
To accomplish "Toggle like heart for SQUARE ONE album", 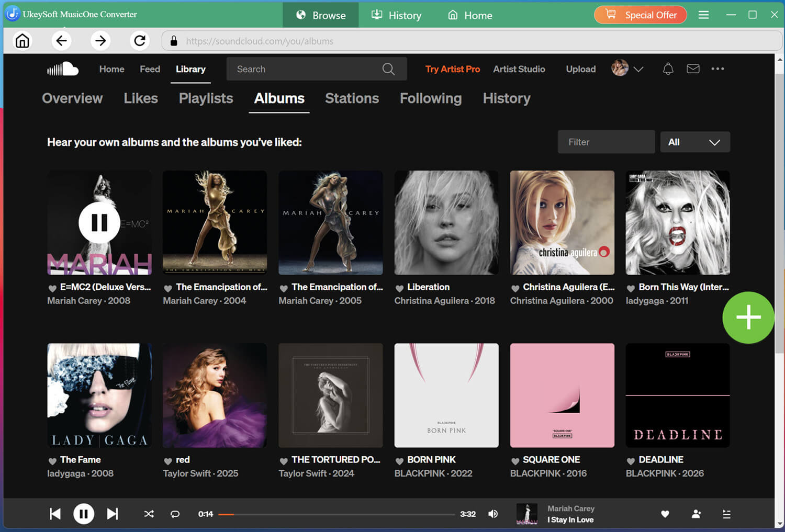I will tap(515, 461).
